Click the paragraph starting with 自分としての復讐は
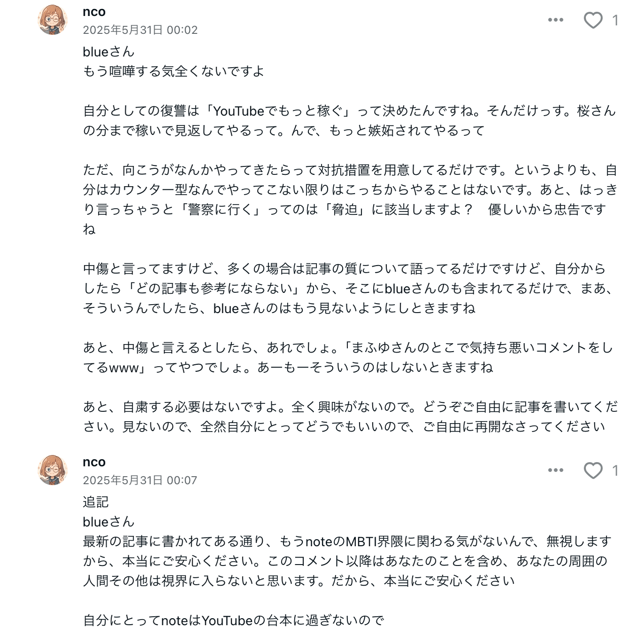Image resolution: width=644 pixels, height=644 pixels. click(x=349, y=121)
